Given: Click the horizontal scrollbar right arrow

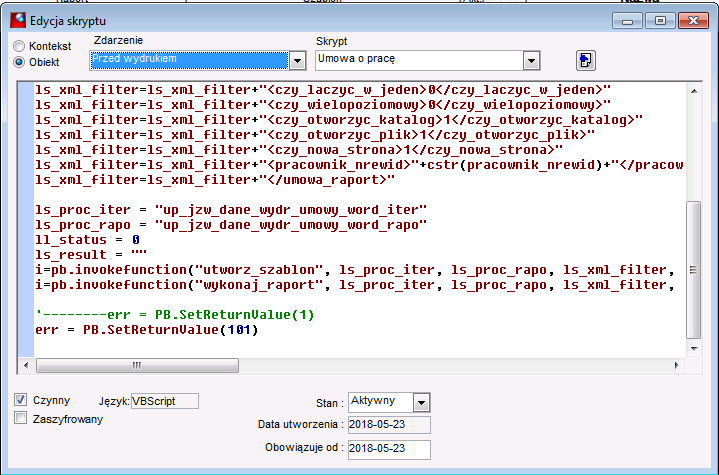Looking at the screenshot, I should (677, 365).
